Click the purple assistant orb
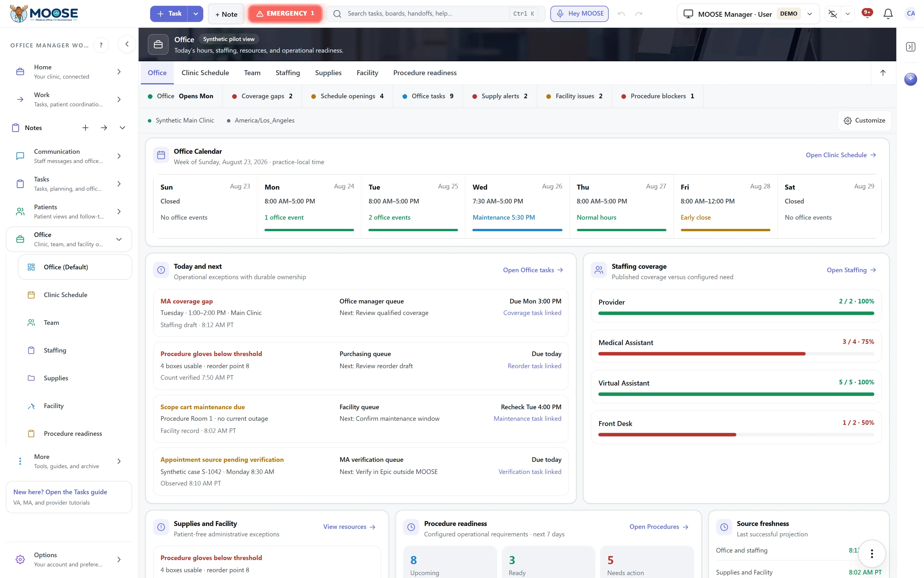This screenshot has width=924, height=578. click(911, 79)
